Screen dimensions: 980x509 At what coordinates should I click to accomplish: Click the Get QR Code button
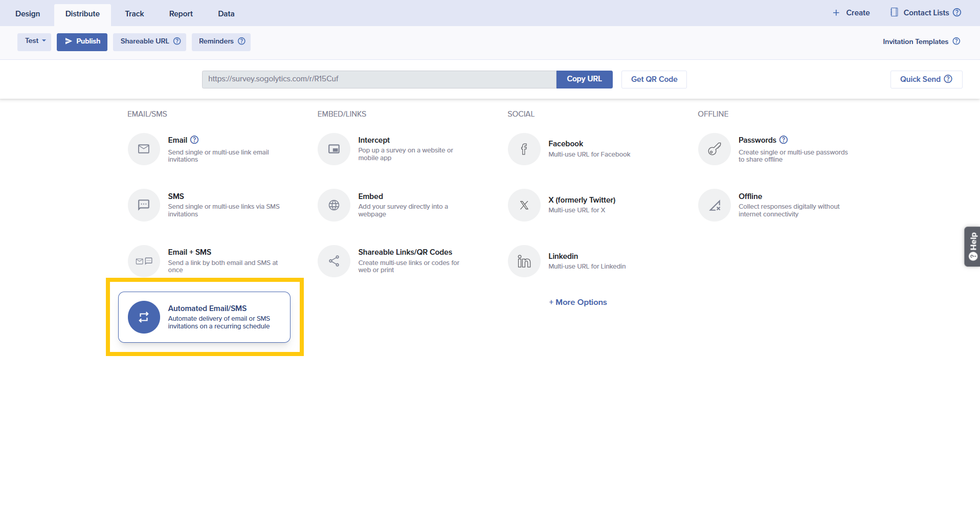tap(654, 79)
